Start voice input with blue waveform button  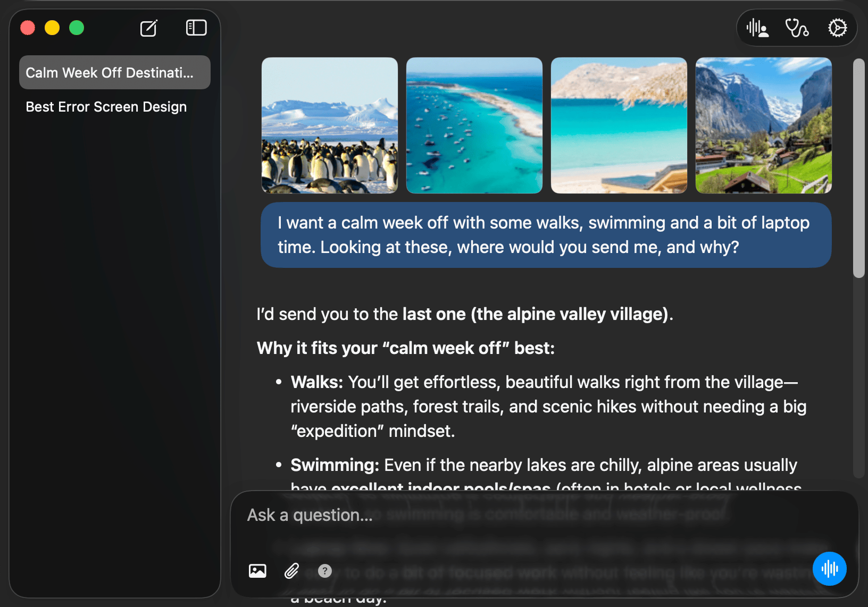pyautogui.click(x=829, y=569)
